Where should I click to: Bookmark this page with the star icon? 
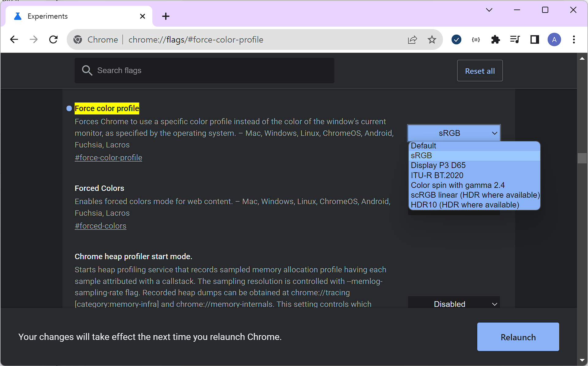pyautogui.click(x=432, y=39)
